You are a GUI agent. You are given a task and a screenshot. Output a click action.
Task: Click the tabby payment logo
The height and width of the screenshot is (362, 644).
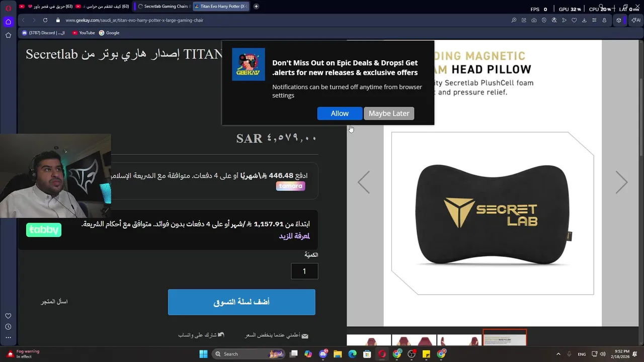[44, 230]
